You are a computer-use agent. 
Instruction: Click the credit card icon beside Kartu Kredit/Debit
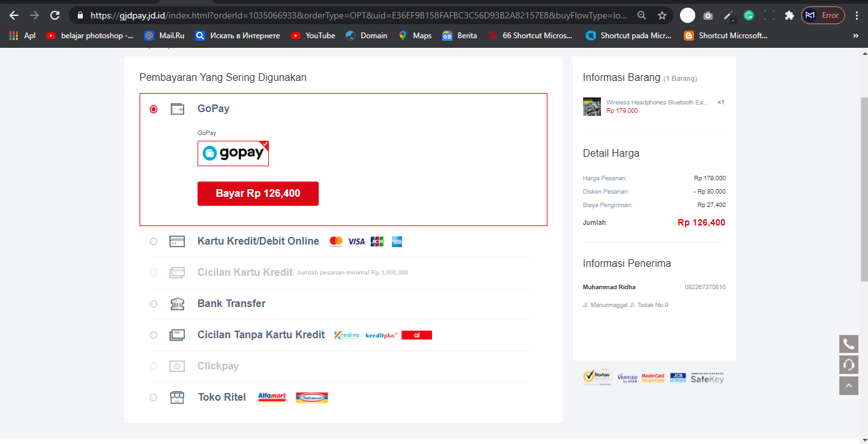point(177,241)
